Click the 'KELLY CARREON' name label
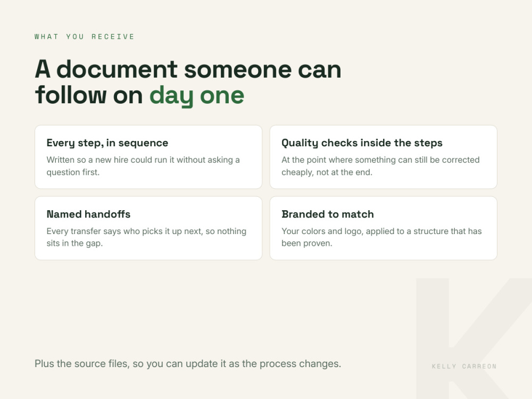The height and width of the screenshot is (399, 532). tap(464, 367)
